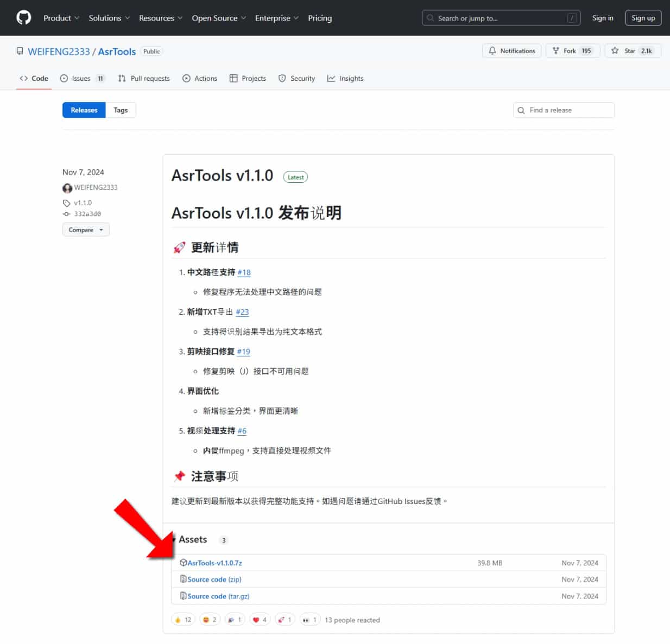Open the WEIFENG2333 author avatar
Screen dimensions: 670x644
pos(67,188)
